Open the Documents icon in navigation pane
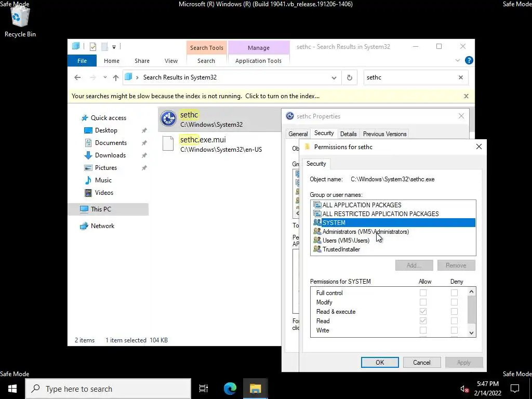Viewport: 532px width, 399px height. (x=88, y=143)
